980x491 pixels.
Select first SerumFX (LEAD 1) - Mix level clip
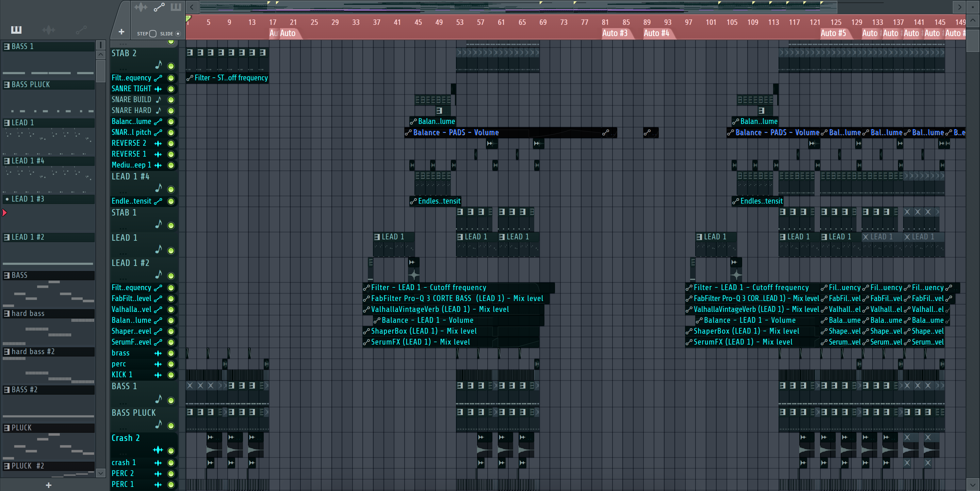pos(451,342)
